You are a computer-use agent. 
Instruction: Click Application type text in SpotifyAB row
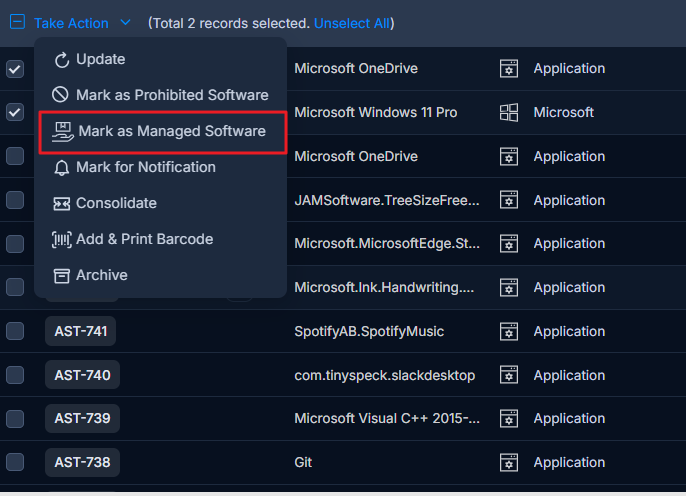click(x=569, y=332)
